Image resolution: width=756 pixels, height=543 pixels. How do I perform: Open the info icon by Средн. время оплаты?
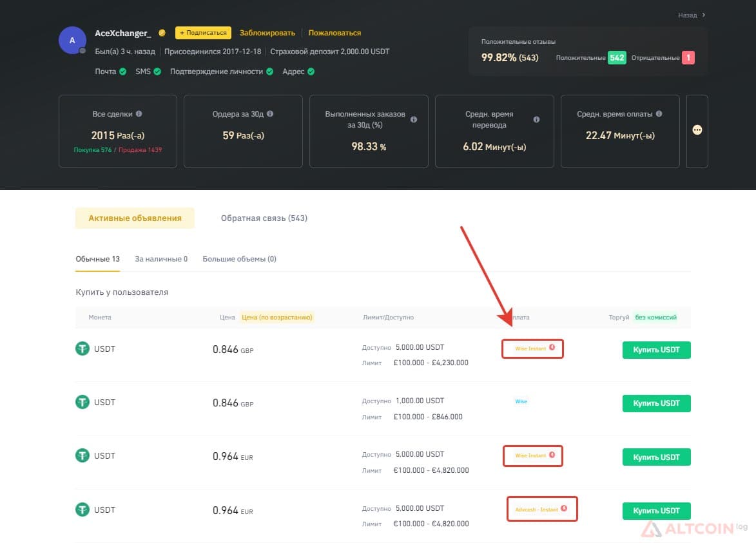pyautogui.click(x=659, y=114)
